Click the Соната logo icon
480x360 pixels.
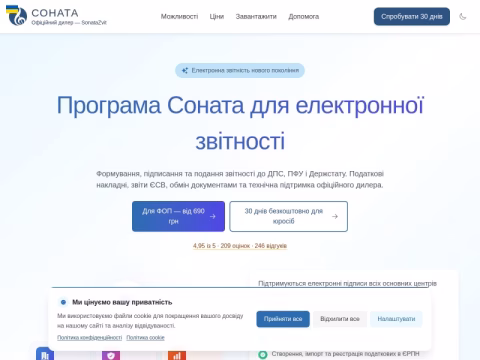[17, 16]
